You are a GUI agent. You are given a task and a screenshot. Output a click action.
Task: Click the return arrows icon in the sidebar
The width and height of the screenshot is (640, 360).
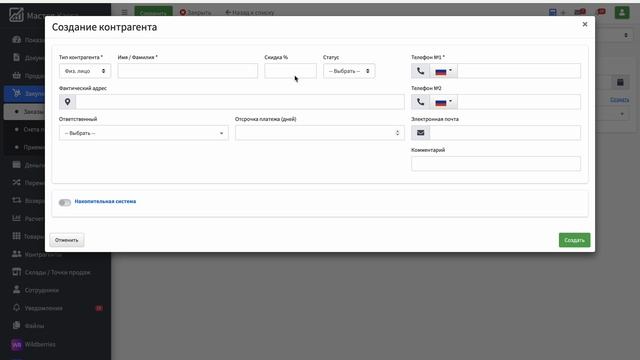[x=16, y=200]
